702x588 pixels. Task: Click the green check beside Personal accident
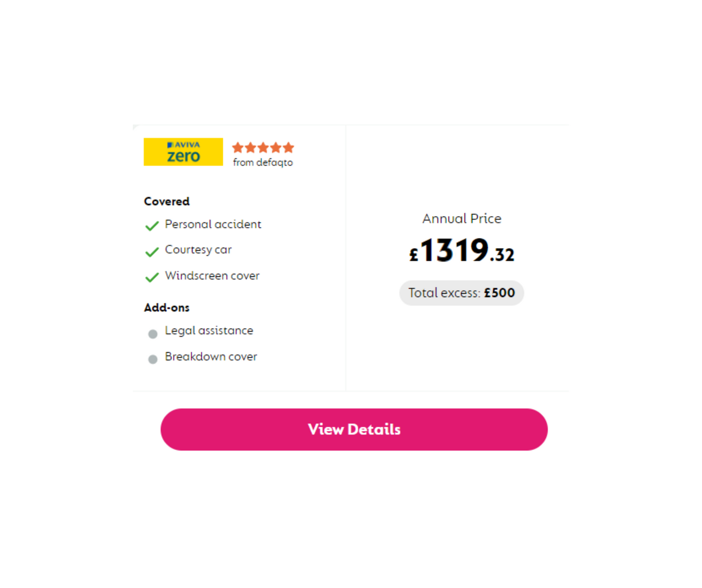tap(152, 226)
